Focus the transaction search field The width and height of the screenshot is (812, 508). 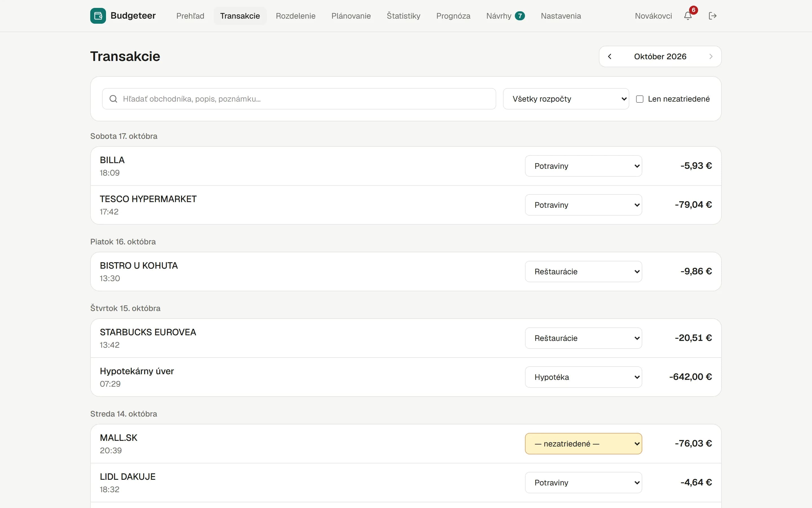(299, 99)
